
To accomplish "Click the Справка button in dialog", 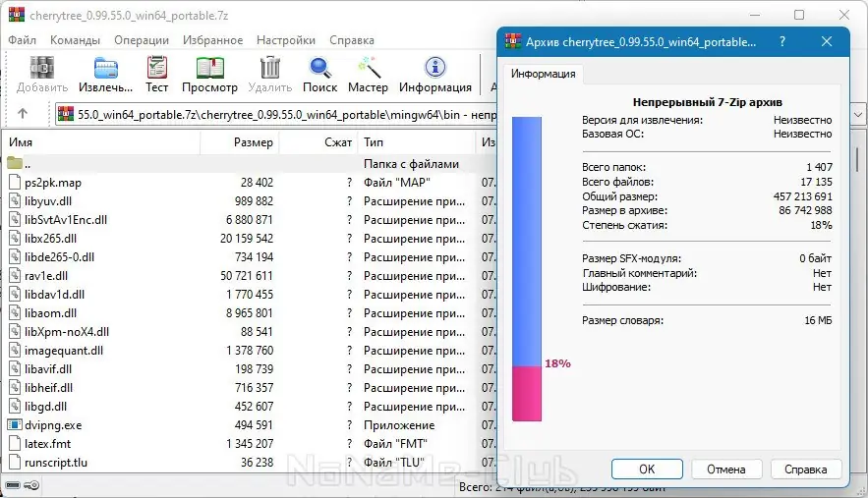I will coord(805,470).
